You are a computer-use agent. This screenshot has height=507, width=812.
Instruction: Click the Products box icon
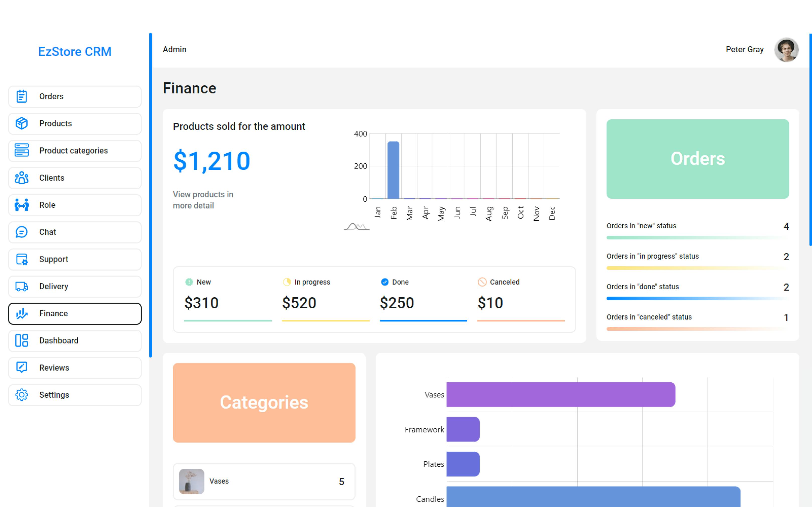[x=22, y=123]
